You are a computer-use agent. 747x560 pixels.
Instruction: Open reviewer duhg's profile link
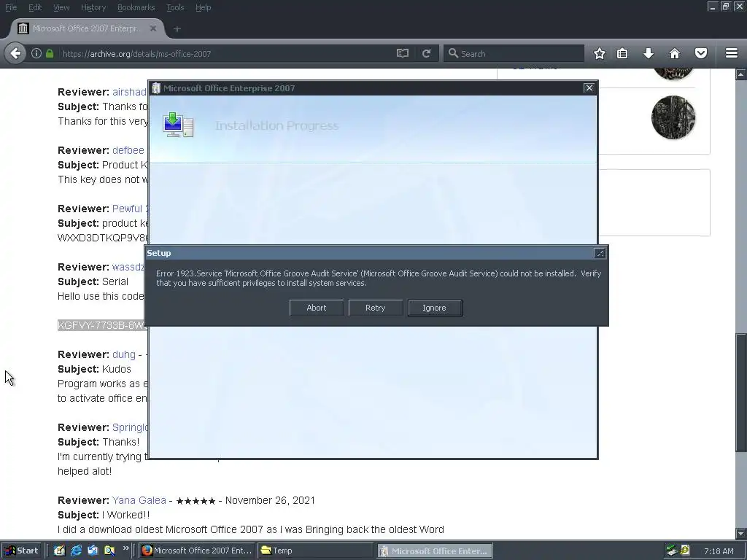(x=124, y=355)
